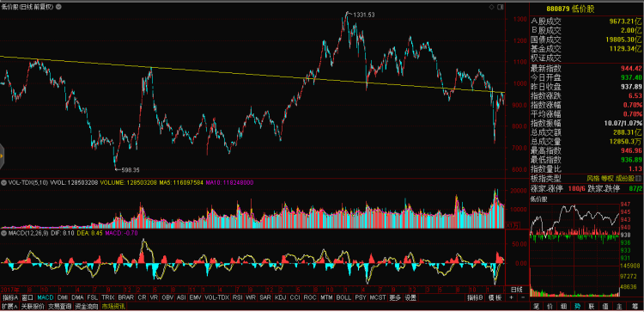Select the 细 detail tab
This screenshot has height=312, width=644.
[564, 306]
